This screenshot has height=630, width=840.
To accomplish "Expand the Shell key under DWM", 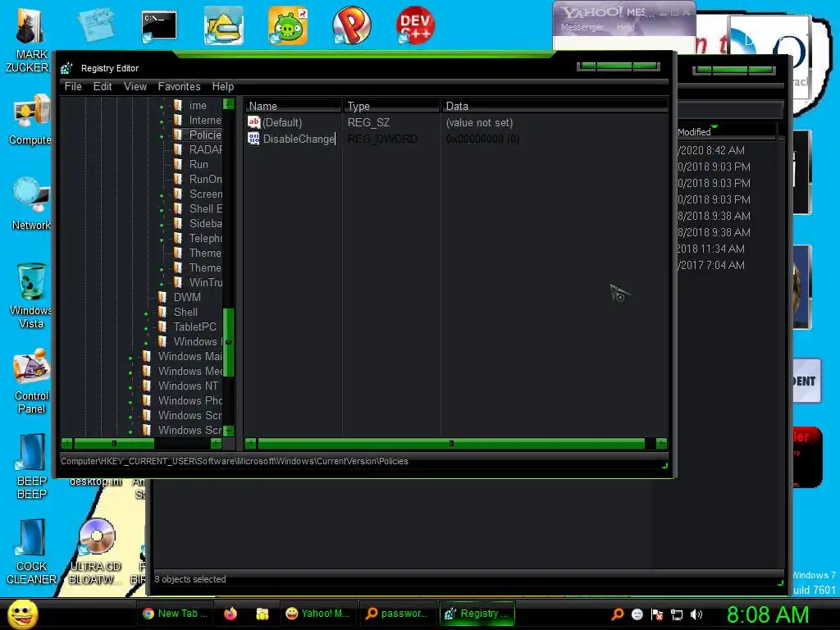I will 146,313.
